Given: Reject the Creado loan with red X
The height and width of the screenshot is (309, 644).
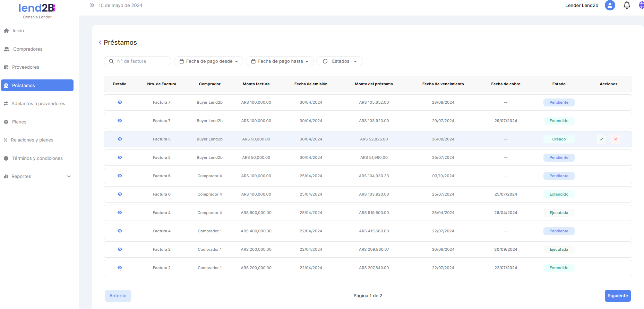Looking at the screenshot, I should coord(616,139).
